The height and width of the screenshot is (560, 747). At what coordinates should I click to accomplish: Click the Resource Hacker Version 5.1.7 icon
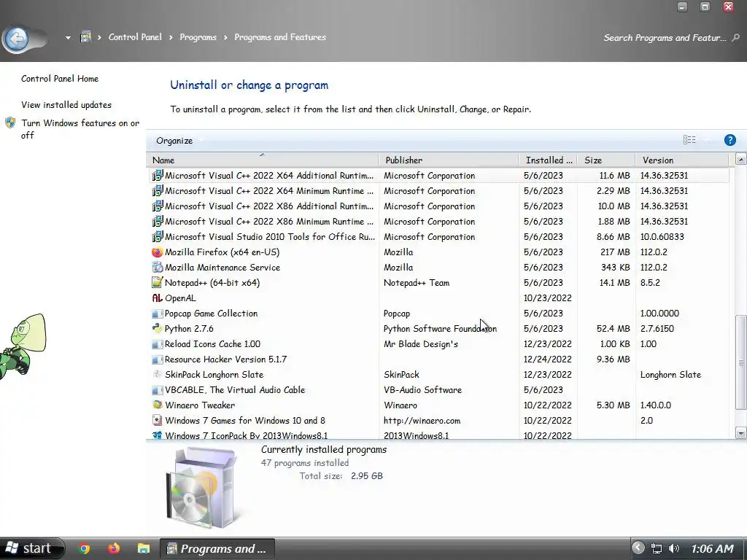tap(158, 359)
